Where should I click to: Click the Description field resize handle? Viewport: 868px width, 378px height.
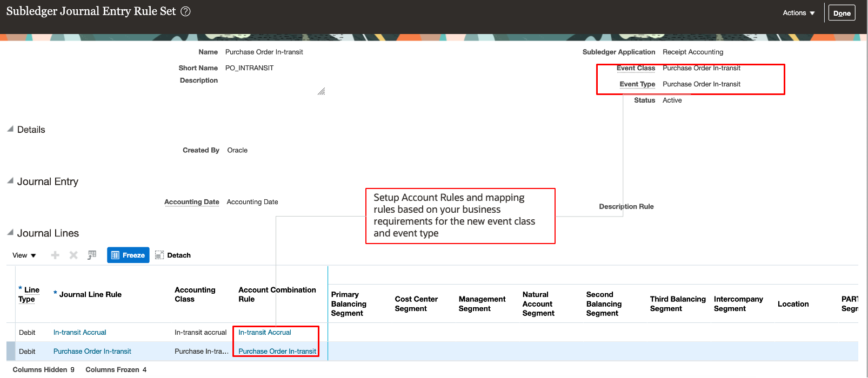click(x=322, y=92)
